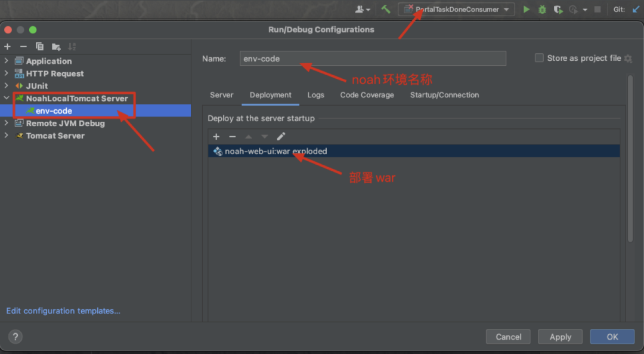Switch to the Server tab
Viewport: 644px width, 354px height.
(x=221, y=95)
